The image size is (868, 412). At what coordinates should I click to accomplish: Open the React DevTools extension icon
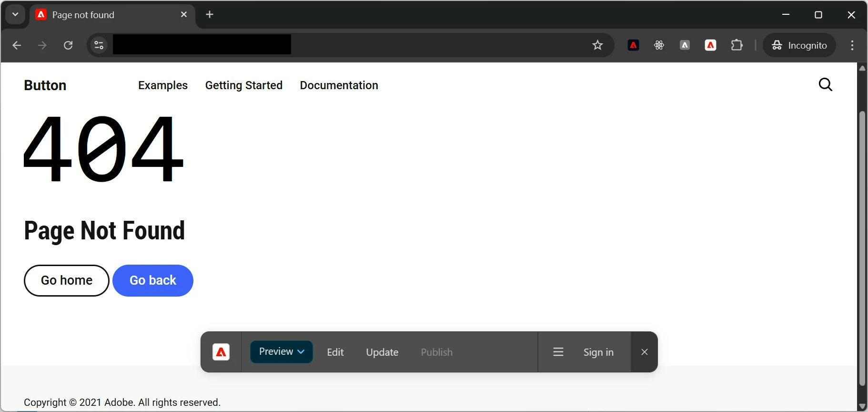(659, 45)
